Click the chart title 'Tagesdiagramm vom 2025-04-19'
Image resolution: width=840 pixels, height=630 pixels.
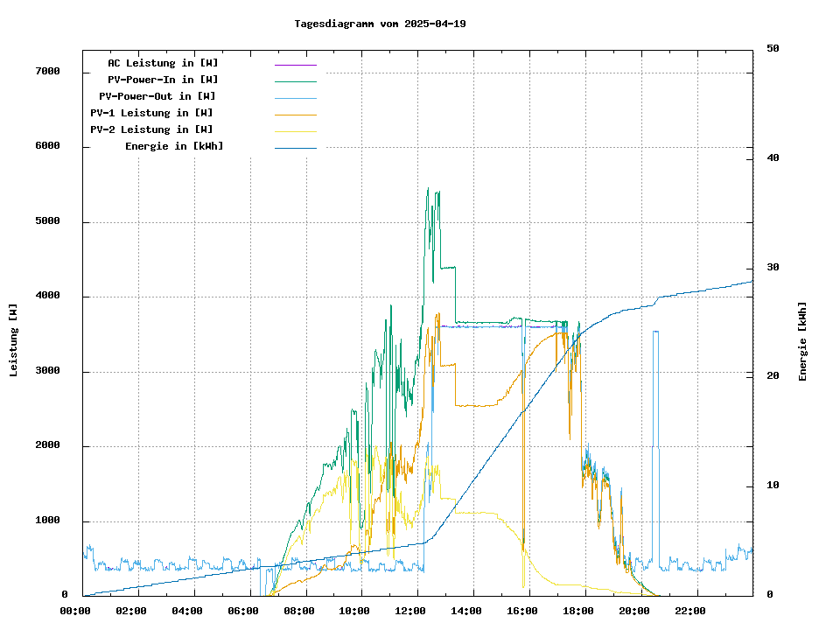coord(380,24)
